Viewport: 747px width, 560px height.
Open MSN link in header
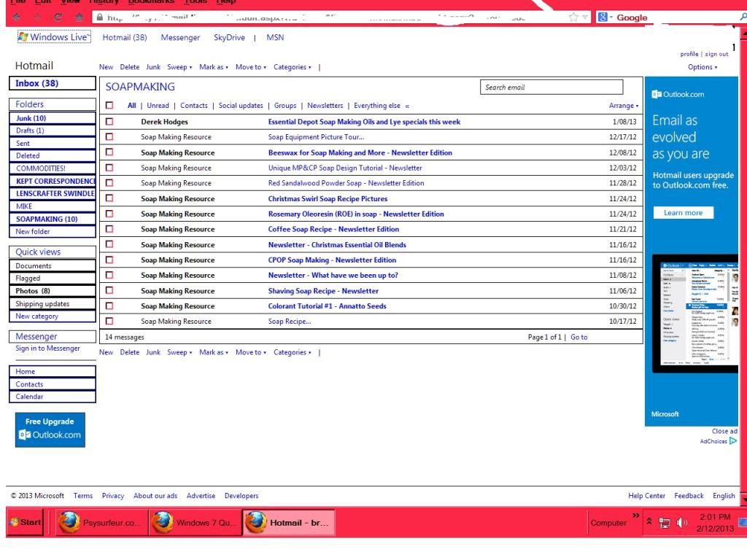point(275,37)
